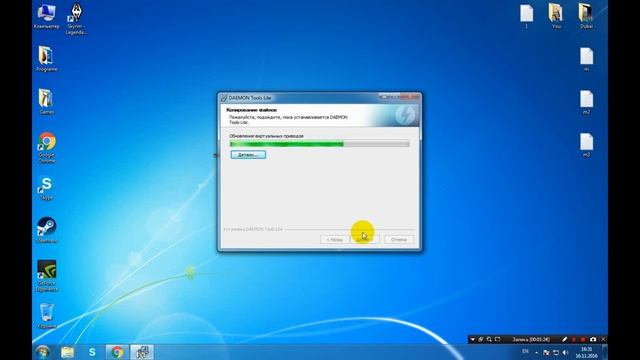Viewport: 640px width, 360px height.
Task: Click the Обновление виртуальных приводов status text
Action: point(266,136)
